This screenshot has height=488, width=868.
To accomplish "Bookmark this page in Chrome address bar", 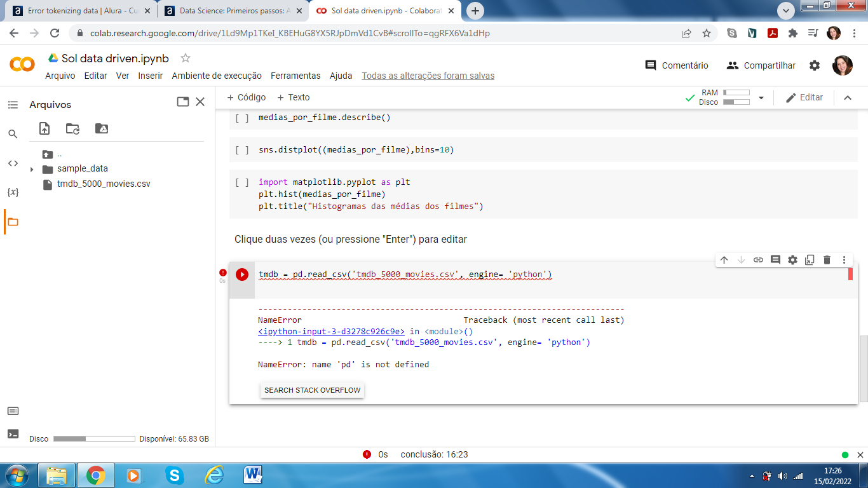I will pos(707,33).
